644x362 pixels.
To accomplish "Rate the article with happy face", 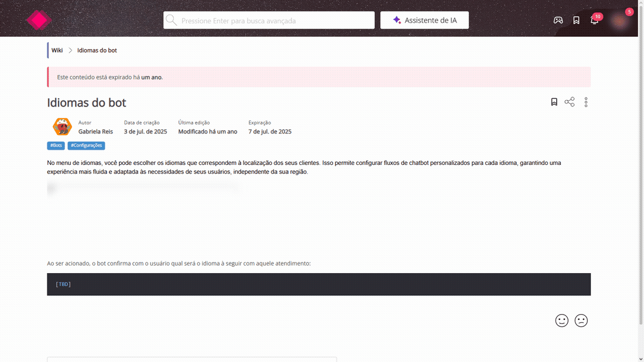I will tap(562, 320).
